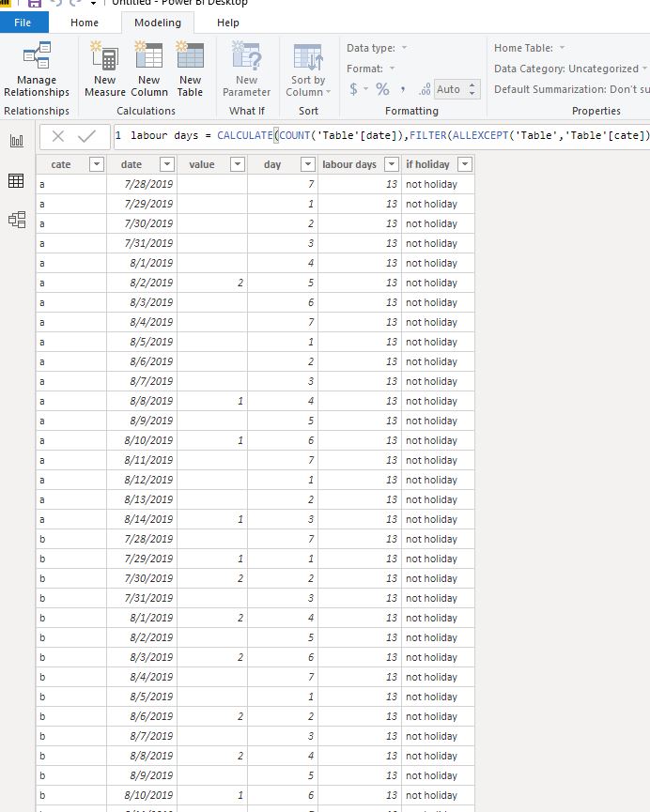Switch to Model relationships view in sidebar
650x812 pixels.
click(17, 220)
